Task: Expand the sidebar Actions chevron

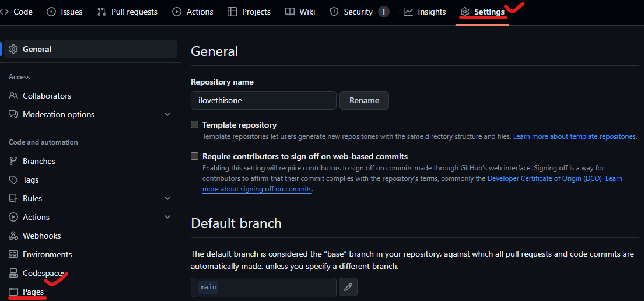Action: point(167,217)
